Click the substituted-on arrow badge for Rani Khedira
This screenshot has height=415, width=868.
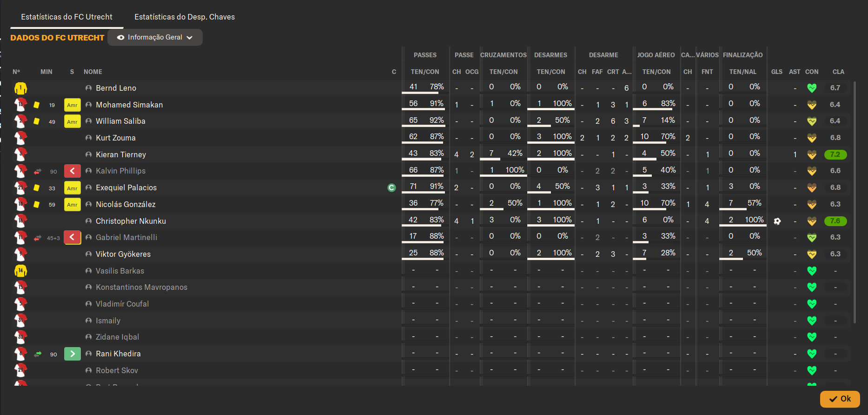72,354
